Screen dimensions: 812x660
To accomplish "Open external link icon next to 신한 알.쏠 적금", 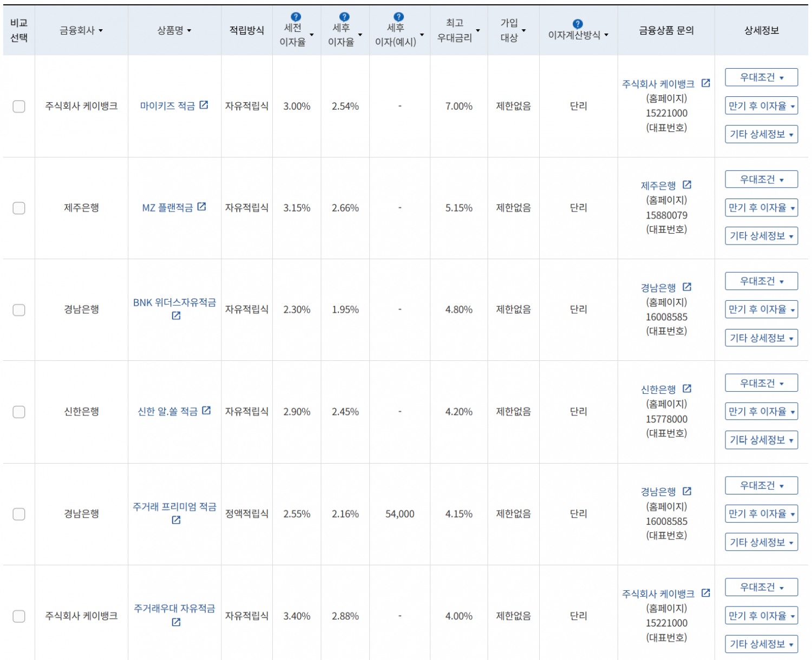I will point(206,411).
